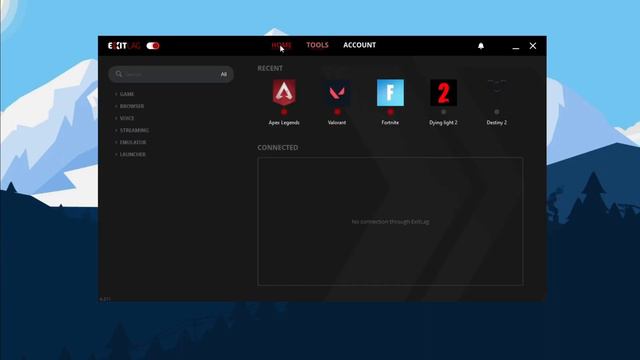Image resolution: width=640 pixels, height=360 pixels.
Task: Click status dot under Destiny 2
Action: (497, 112)
